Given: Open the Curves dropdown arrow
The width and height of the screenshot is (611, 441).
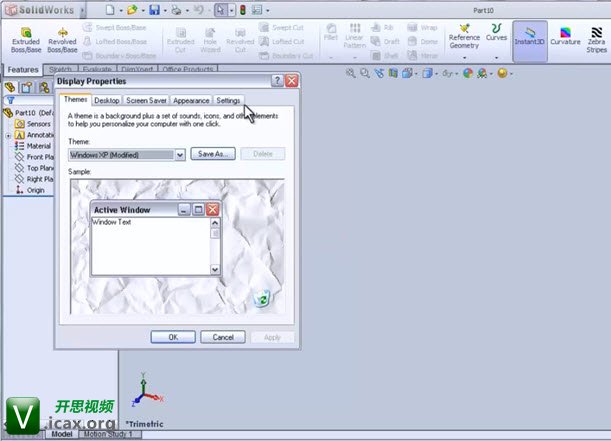Looking at the screenshot, I should [496, 58].
